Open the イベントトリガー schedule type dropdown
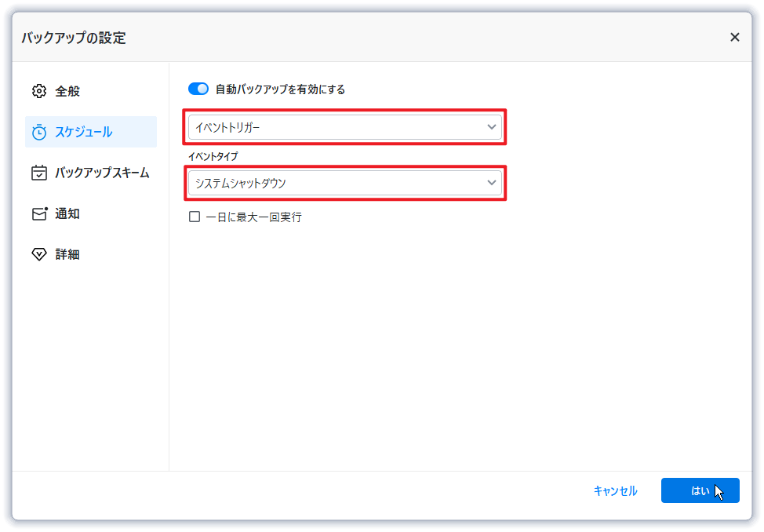The width and height of the screenshot is (764, 532). [337, 127]
